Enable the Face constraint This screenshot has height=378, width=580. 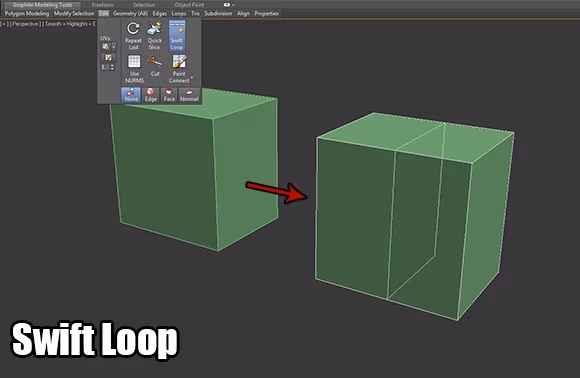click(x=169, y=95)
